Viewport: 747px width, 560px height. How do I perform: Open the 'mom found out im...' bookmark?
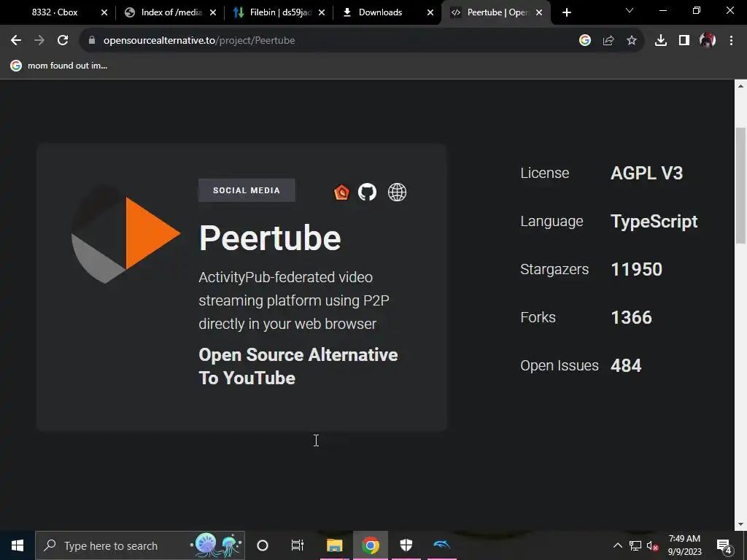[59, 66]
